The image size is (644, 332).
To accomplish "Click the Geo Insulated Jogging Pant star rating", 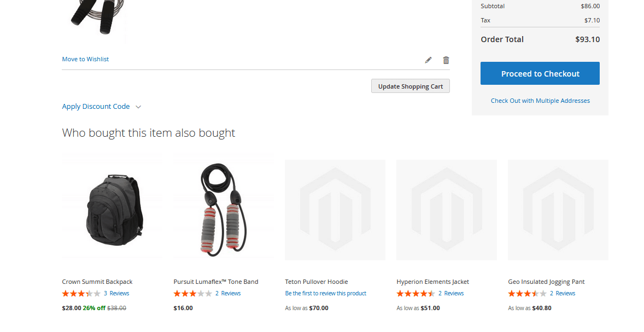I will point(527,293).
